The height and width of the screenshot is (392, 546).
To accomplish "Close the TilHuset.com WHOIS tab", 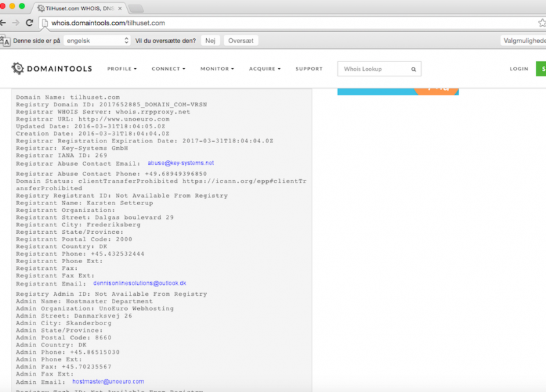I will (x=120, y=8).
